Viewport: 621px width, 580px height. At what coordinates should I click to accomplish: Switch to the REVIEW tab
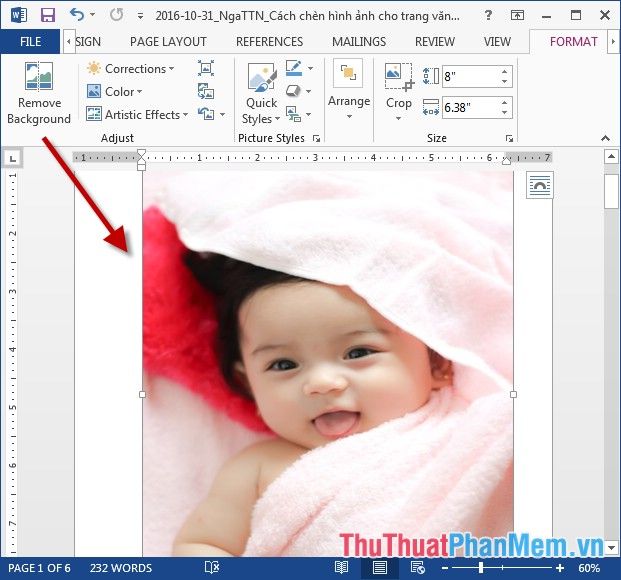435,42
